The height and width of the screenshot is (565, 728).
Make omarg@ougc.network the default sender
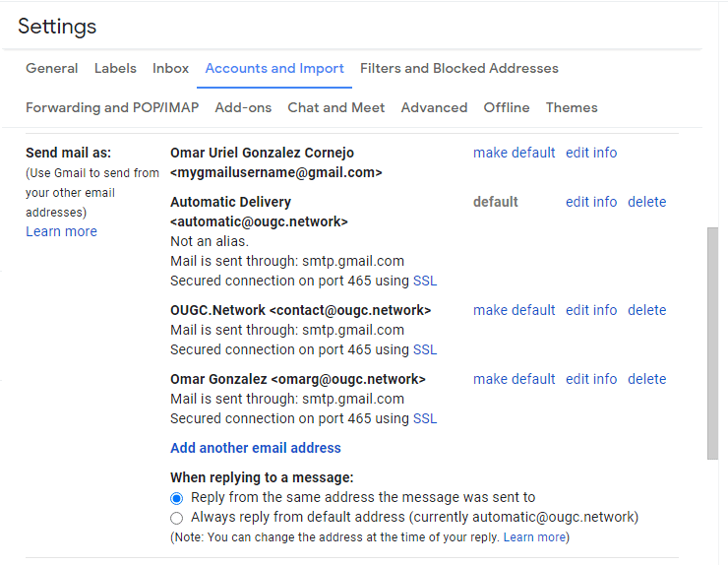(514, 379)
